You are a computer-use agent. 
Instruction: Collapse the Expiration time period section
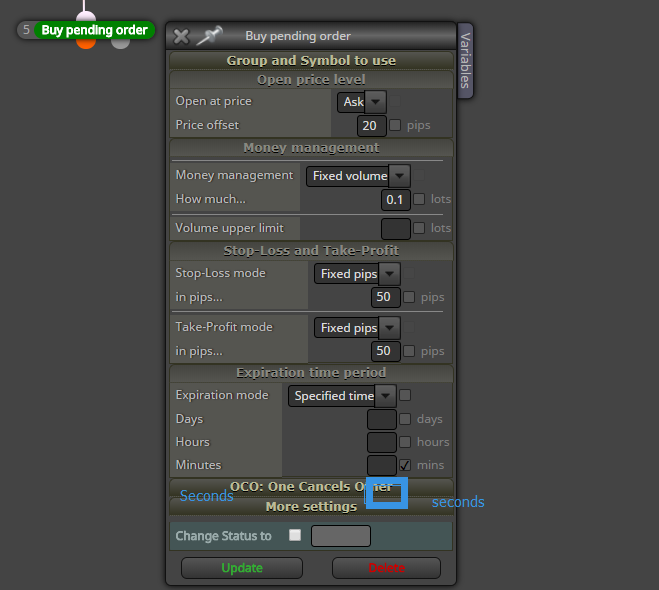311,373
